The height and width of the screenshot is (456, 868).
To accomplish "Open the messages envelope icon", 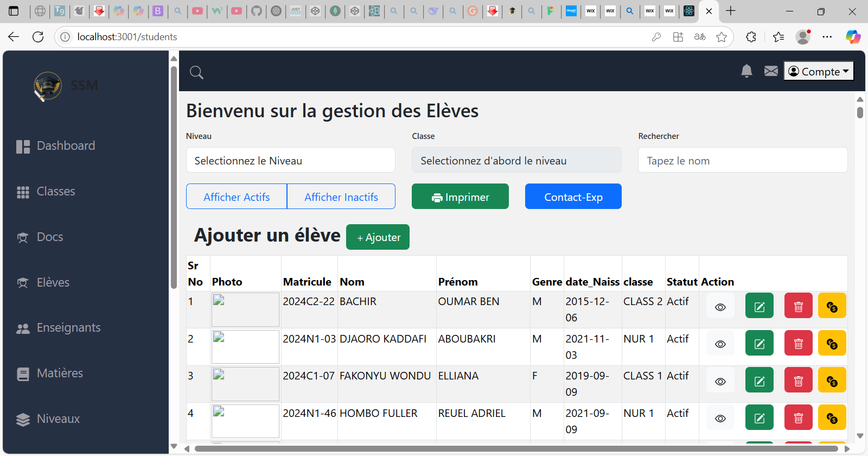I will (771, 71).
